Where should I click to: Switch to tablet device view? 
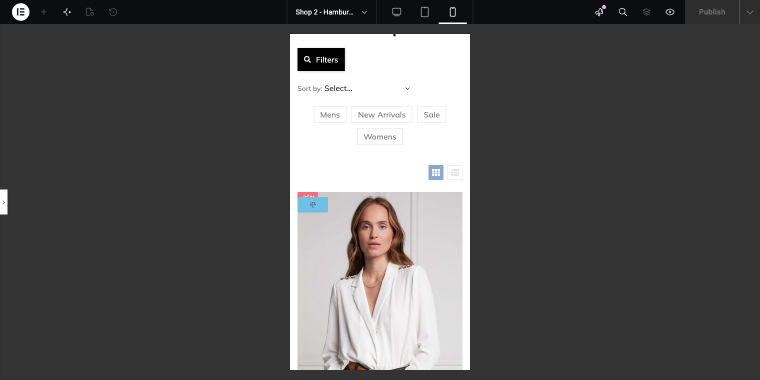click(x=425, y=12)
